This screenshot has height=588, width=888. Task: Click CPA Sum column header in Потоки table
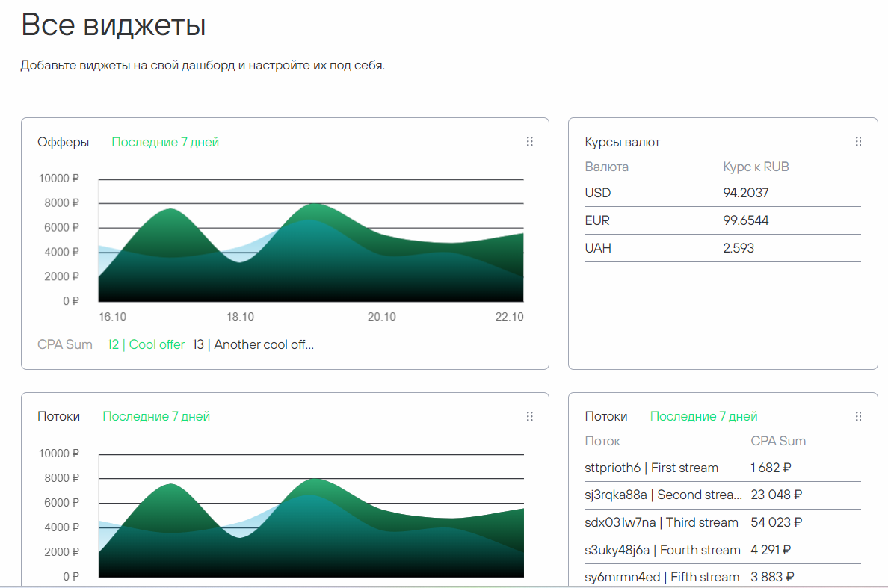point(778,441)
